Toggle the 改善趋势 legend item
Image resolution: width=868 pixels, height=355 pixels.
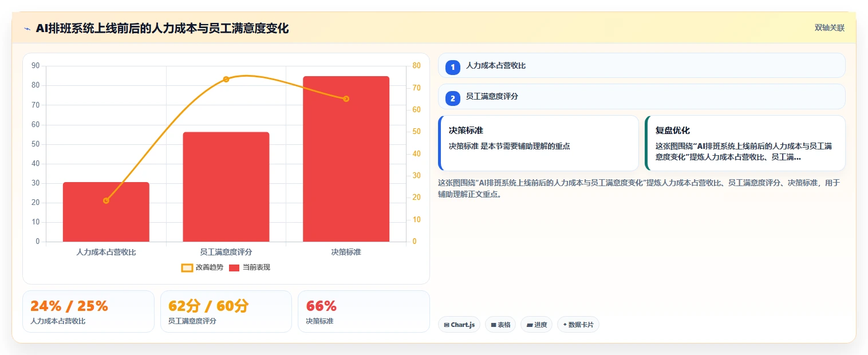tap(203, 267)
